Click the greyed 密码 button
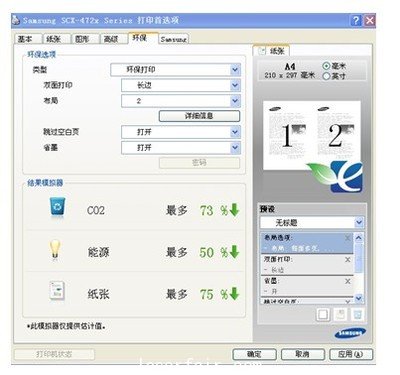Image resolution: width=400 pixels, height=375 pixels. (199, 163)
